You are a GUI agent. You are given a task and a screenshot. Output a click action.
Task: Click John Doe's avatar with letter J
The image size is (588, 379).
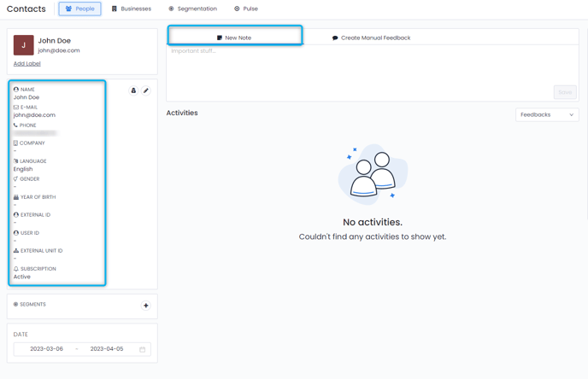[23, 44]
